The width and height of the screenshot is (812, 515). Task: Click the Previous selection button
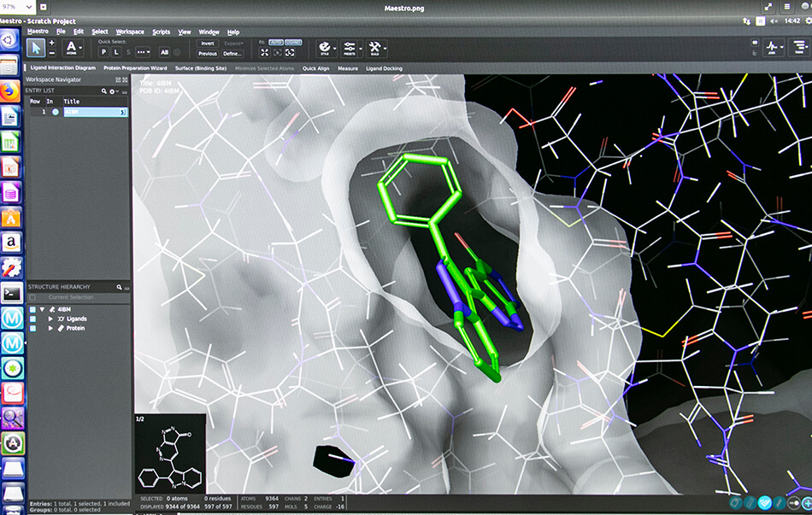point(208,53)
